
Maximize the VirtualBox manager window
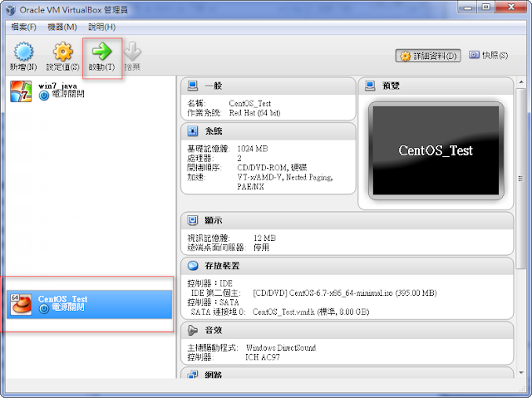tap(485, 7)
